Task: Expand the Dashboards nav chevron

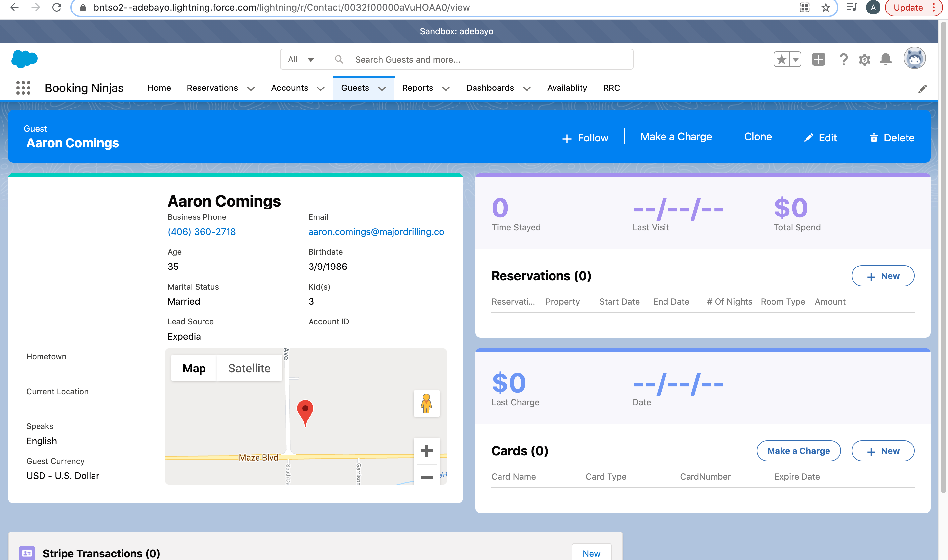Action: click(527, 89)
